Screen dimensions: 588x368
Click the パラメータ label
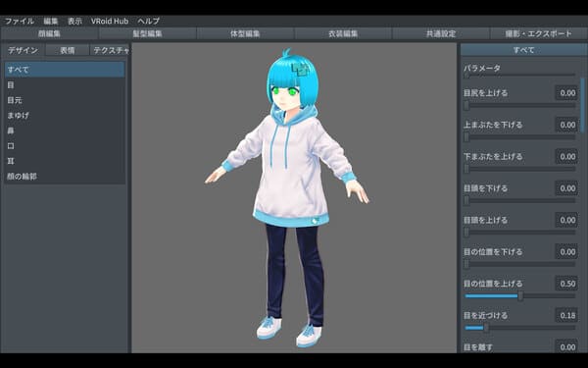point(482,69)
